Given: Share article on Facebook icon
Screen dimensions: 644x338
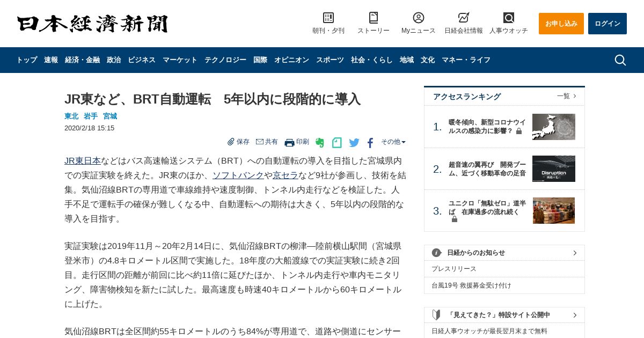Looking at the screenshot, I should click(x=370, y=143).
